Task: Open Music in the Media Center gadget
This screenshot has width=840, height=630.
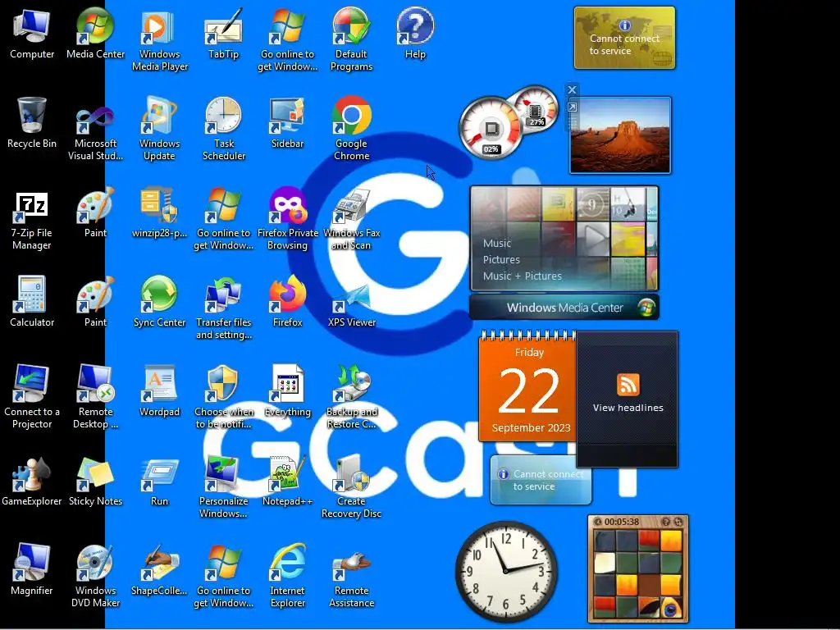Action: point(496,243)
